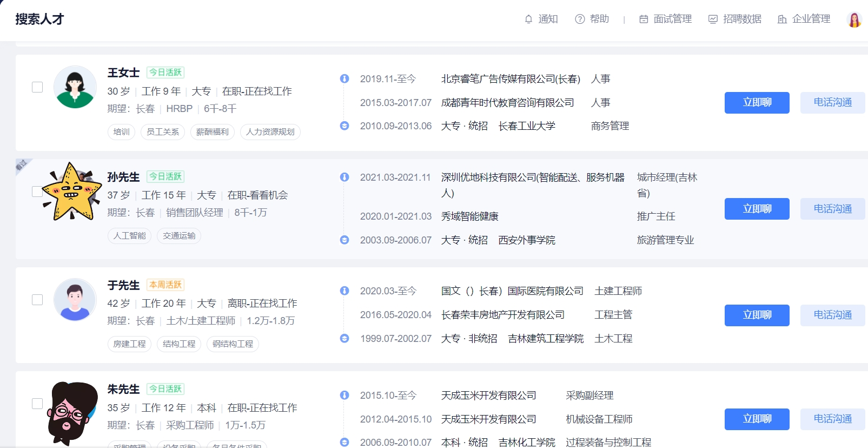The height and width of the screenshot is (448, 868).
Task: Start chat with 于先生 via 立即聊
Action: point(757,315)
